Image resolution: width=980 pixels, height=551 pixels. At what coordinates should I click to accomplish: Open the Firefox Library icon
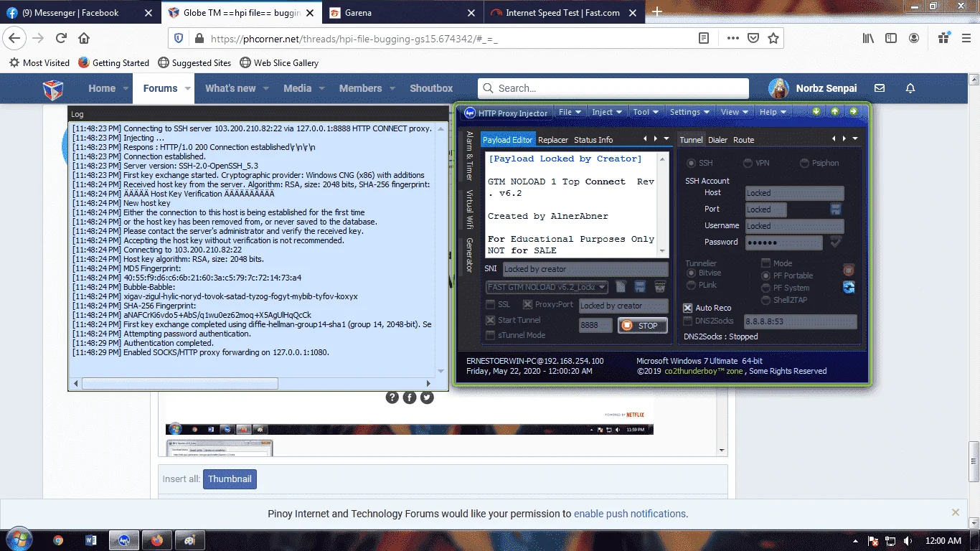(x=869, y=38)
